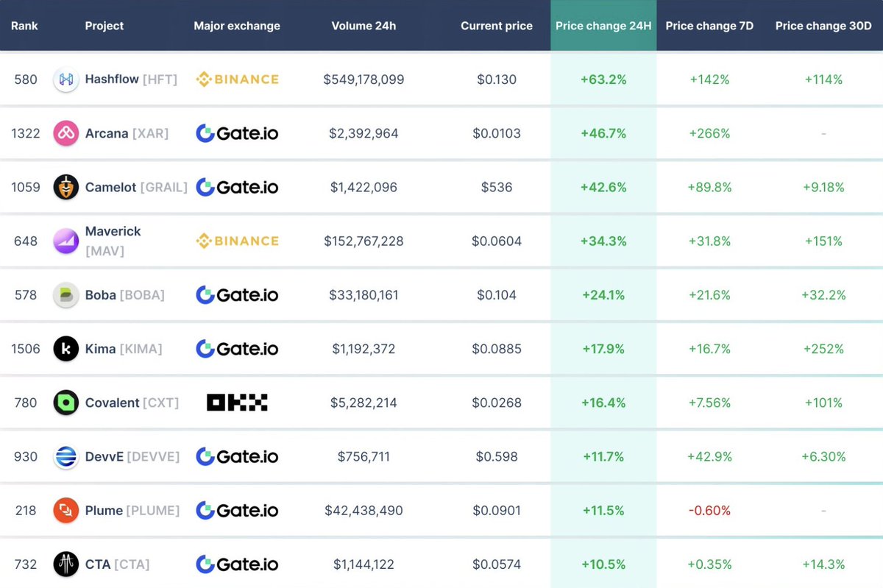Click the Covalent green logo icon

66,403
